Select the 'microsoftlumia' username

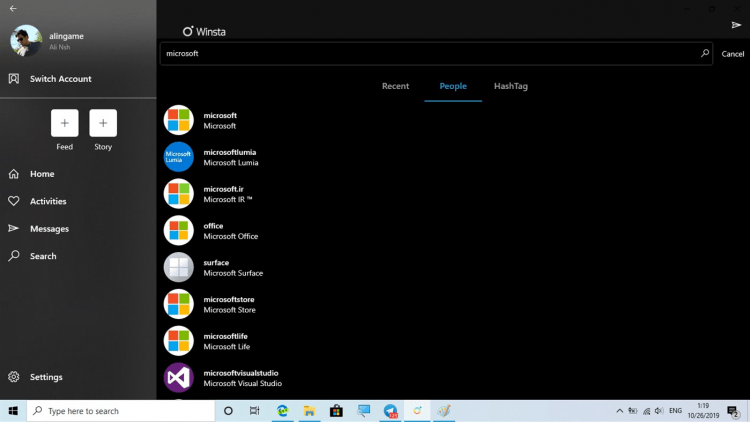click(x=230, y=152)
